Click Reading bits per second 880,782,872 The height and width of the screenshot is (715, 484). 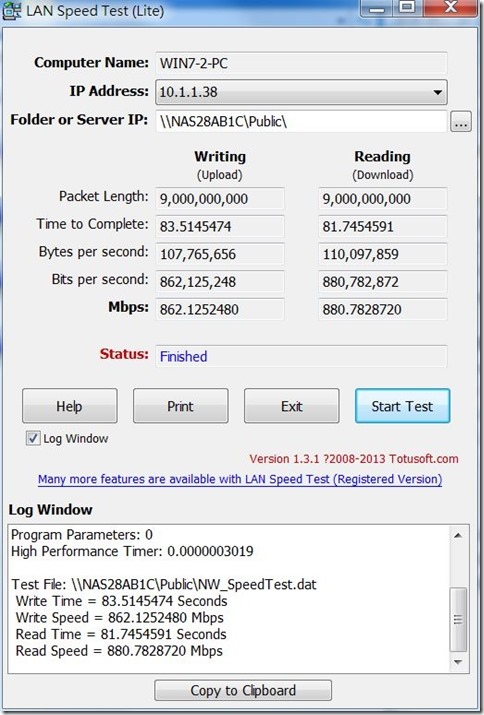[383, 282]
